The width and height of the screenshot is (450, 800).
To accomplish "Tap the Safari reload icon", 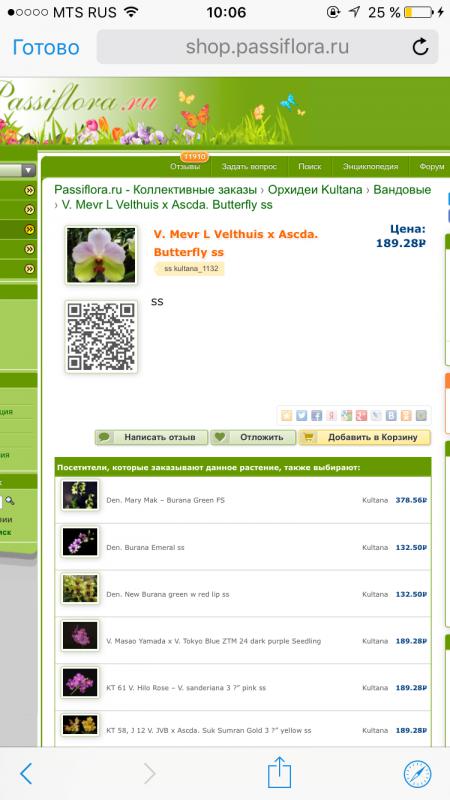I will (420, 47).
